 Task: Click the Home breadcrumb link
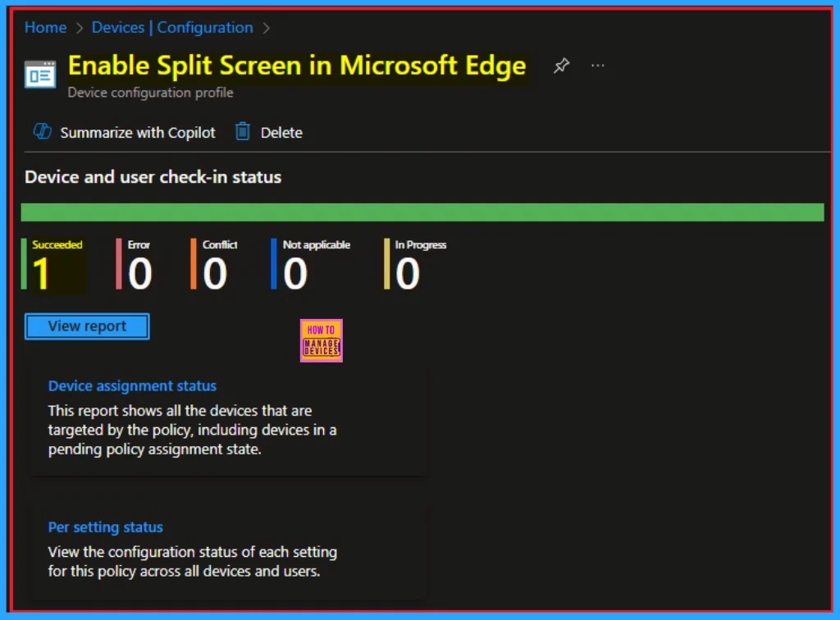tap(46, 27)
